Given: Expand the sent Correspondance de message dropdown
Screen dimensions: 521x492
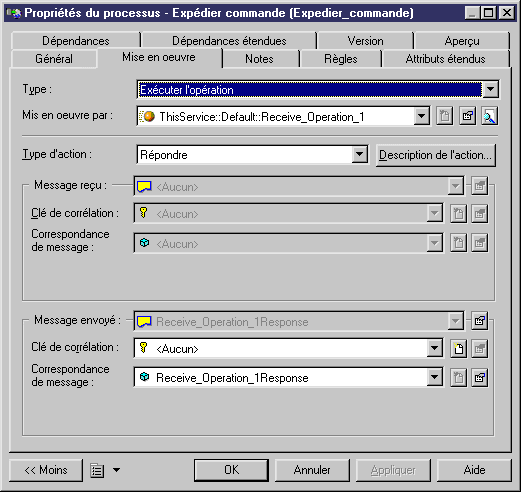Looking at the screenshot, I should point(434,377).
